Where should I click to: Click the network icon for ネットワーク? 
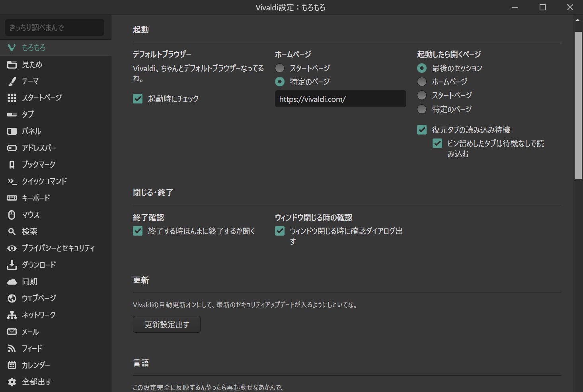12,315
